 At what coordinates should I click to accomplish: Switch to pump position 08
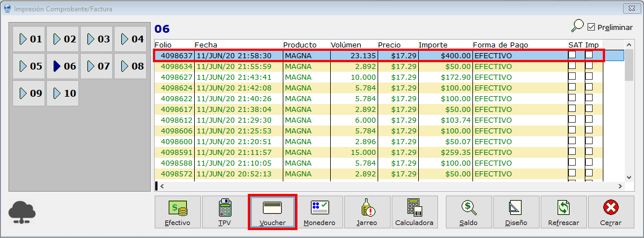click(131, 66)
